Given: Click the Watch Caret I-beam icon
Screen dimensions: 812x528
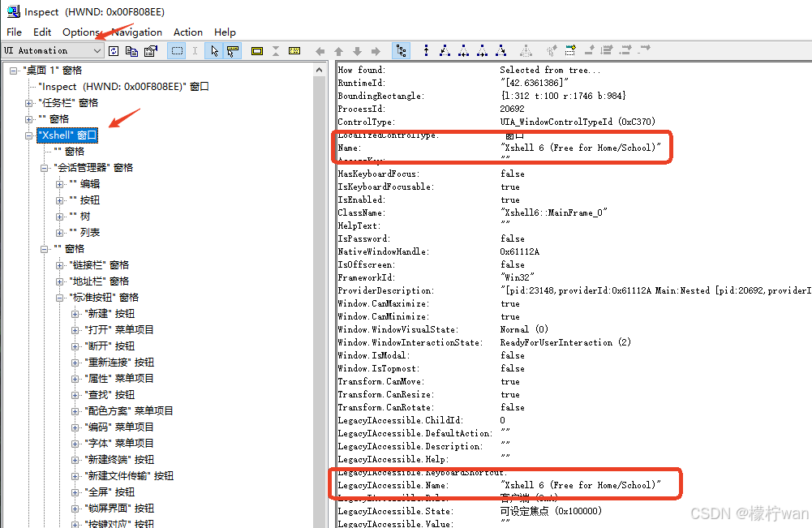Looking at the screenshot, I should [x=195, y=50].
